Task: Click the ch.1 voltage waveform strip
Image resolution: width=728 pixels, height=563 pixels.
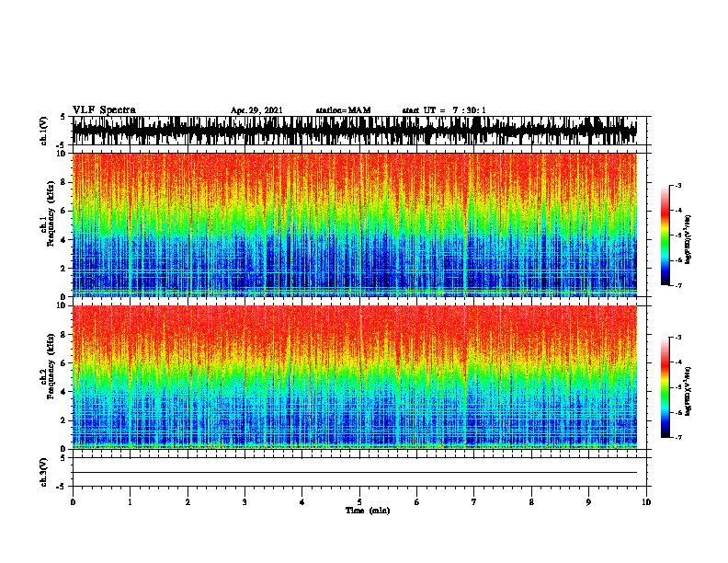Action: 355,131
